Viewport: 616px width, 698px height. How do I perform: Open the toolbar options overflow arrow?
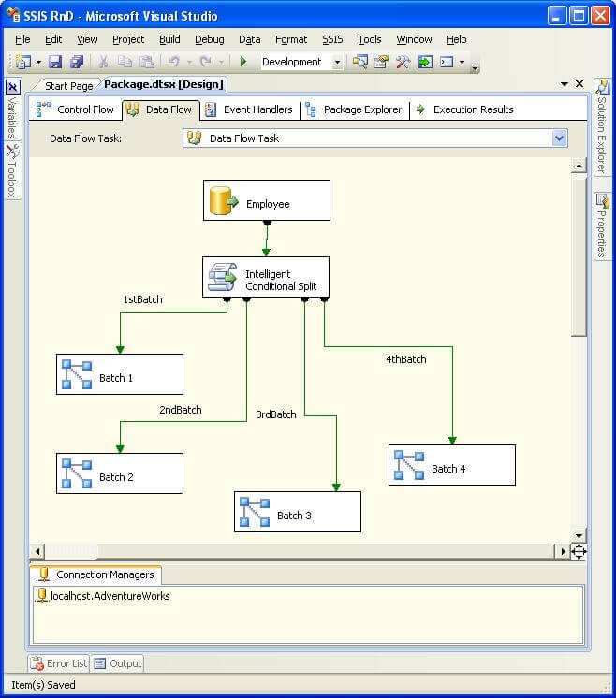pyautogui.click(x=476, y=66)
